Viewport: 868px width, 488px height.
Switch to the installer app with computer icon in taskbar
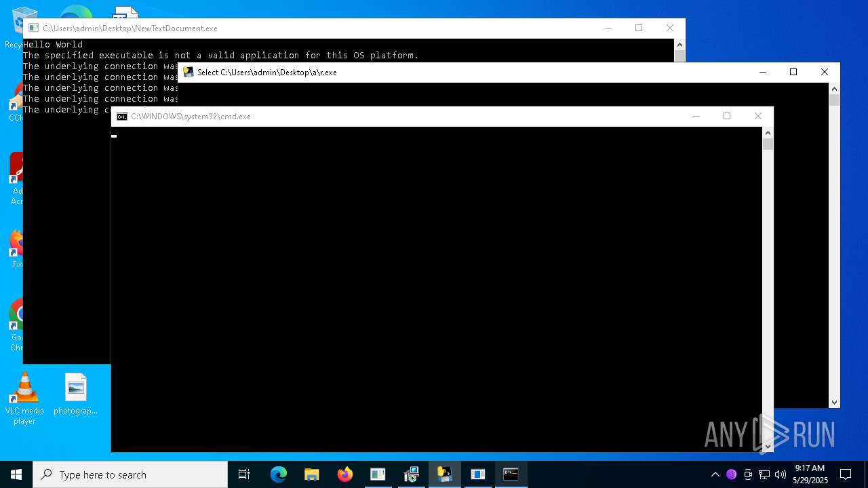click(411, 474)
